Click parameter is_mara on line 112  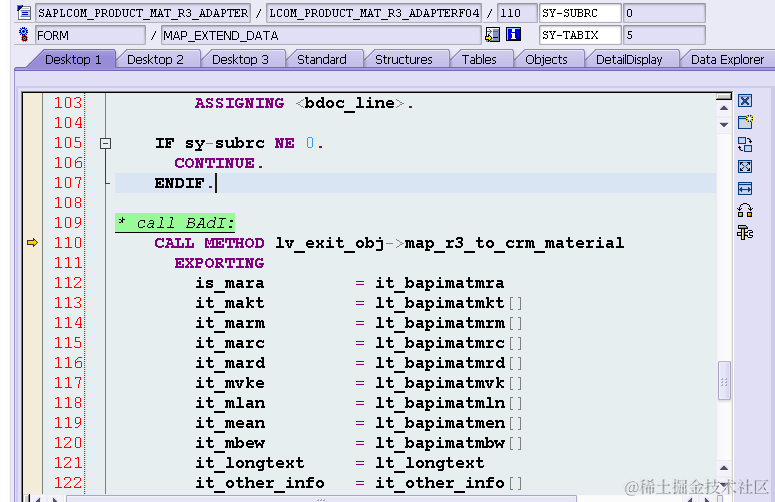click(229, 283)
